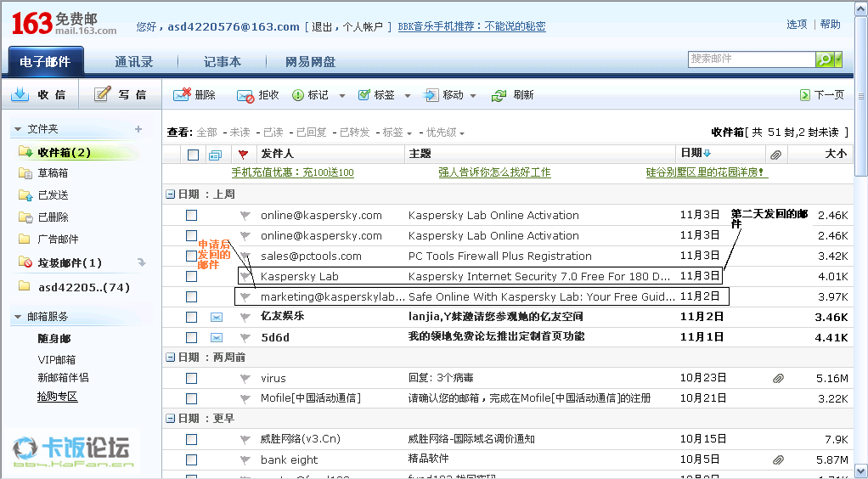Click add-folder plus icon beside 文件夹

pos(138,129)
